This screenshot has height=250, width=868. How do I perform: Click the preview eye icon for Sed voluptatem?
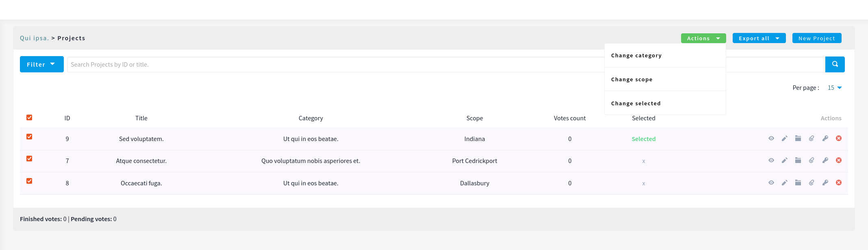pyautogui.click(x=771, y=139)
